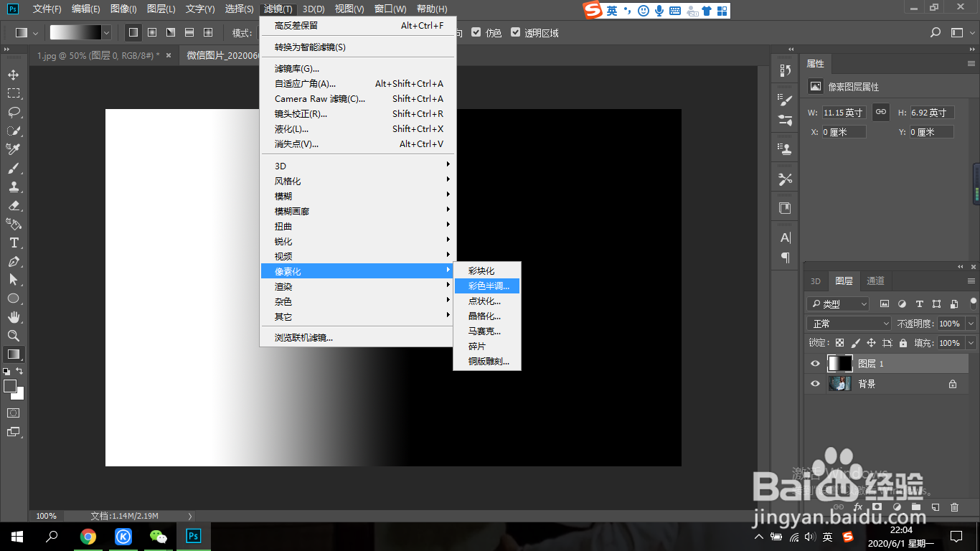The height and width of the screenshot is (551, 980).
Task: Hide layer 图层 1 with eye icon
Action: [x=815, y=364]
